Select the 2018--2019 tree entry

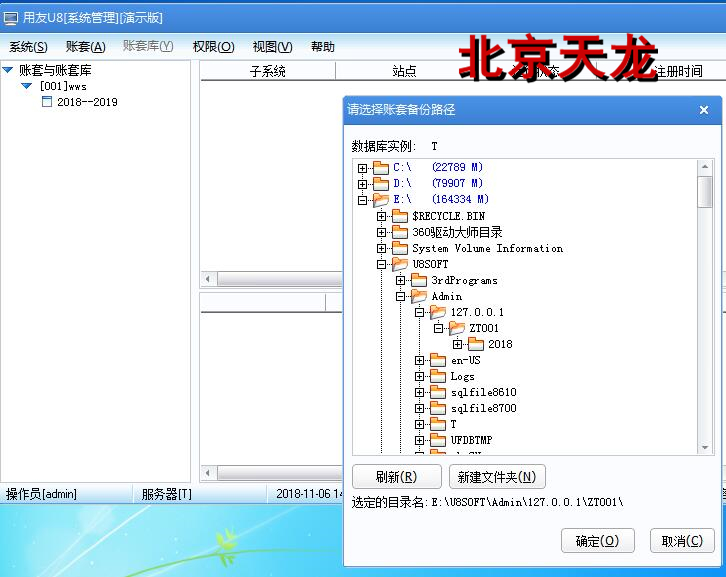pos(87,102)
